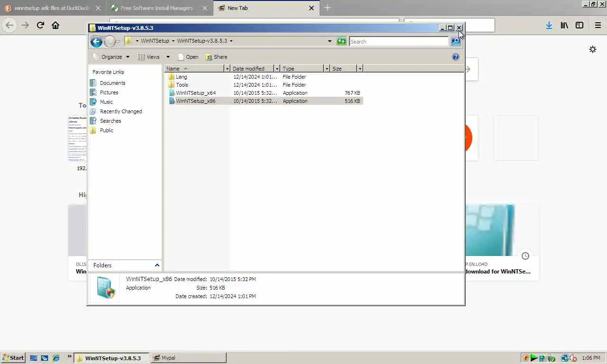Click the WinNTSetup-v3.8.5.3 taskbar button
This screenshot has height=364, width=607.
pyautogui.click(x=112, y=358)
